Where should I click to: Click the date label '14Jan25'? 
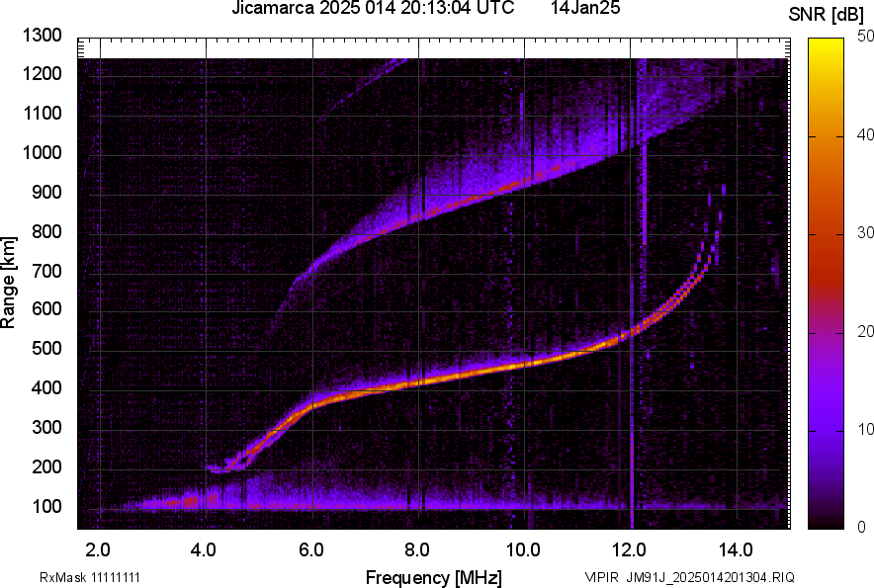pyautogui.click(x=585, y=8)
